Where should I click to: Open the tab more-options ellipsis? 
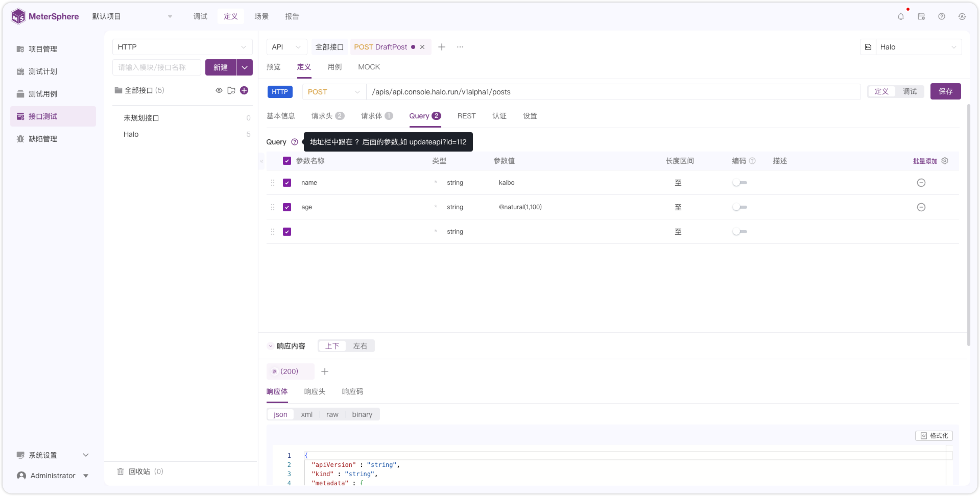460,47
